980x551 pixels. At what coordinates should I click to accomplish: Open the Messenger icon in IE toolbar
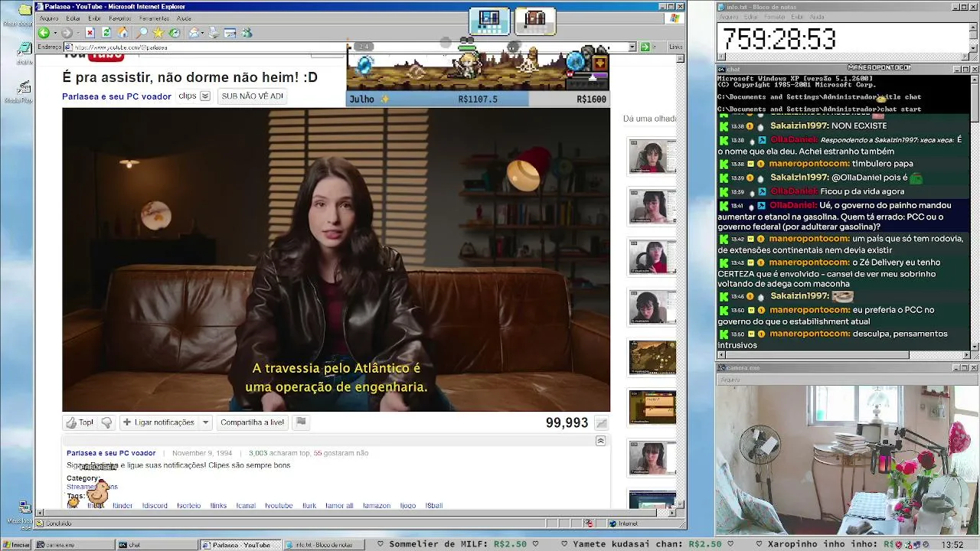click(247, 33)
